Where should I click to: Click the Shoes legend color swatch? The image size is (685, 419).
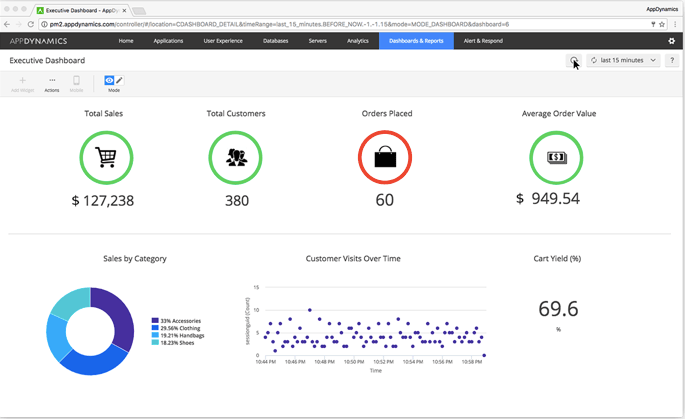(154, 342)
